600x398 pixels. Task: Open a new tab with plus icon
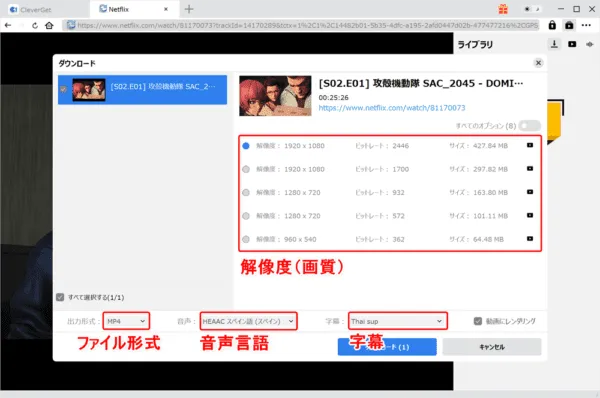pyautogui.click(x=189, y=9)
